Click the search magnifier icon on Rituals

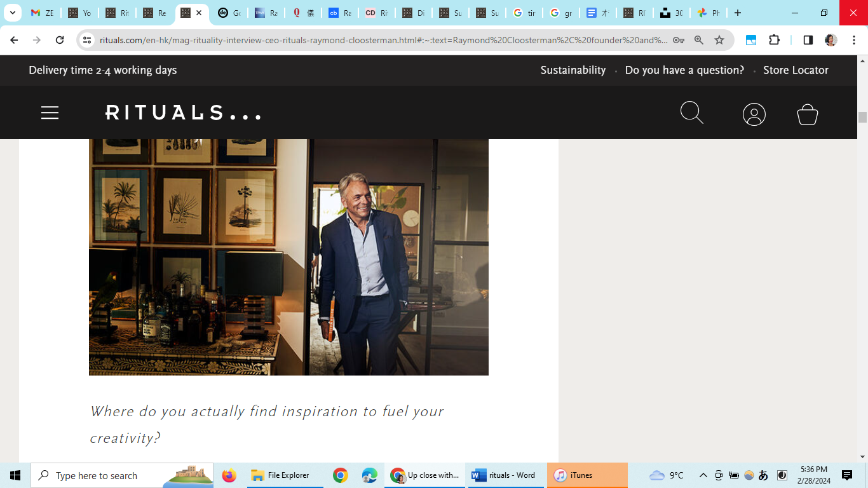pos(691,113)
